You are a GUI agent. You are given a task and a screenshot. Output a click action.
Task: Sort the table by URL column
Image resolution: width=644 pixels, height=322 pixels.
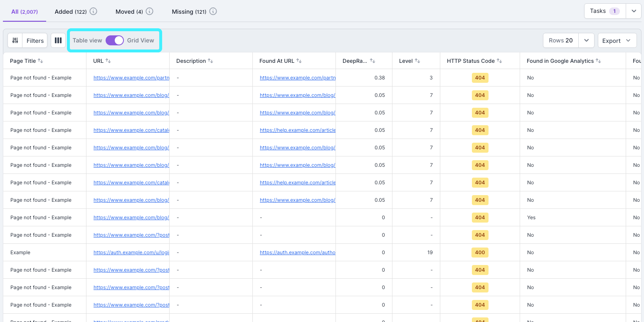tap(109, 60)
